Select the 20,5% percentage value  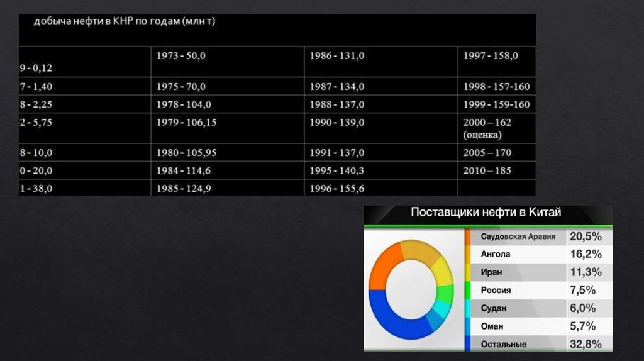pyautogui.click(x=586, y=237)
